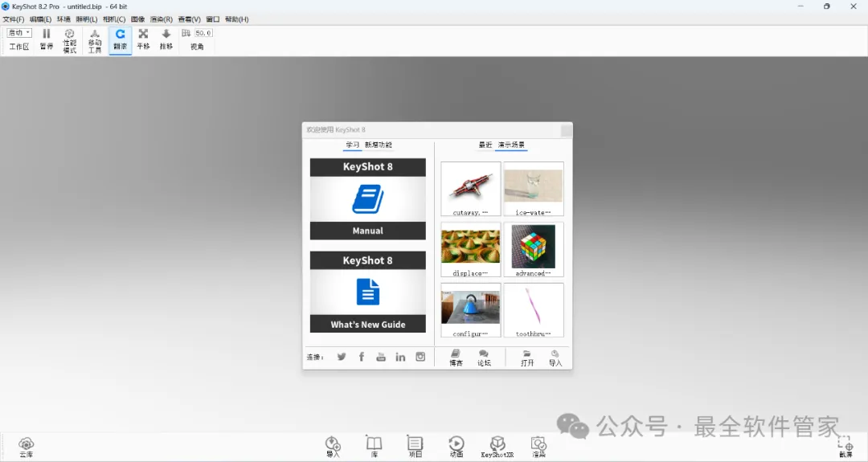The height and width of the screenshot is (462, 868).
Task: Open the displace demo scene thumbnail
Action: tap(470, 250)
